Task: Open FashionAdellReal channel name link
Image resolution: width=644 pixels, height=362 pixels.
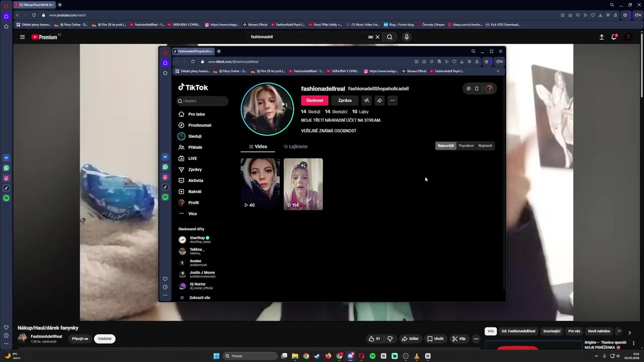Action: tap(46, 336)
